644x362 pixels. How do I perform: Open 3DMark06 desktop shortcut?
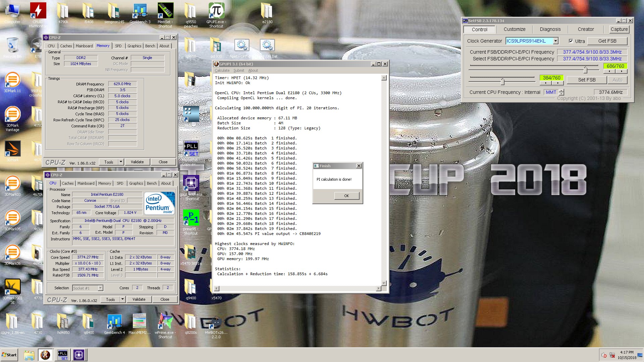pyautogui.click(x=12, y=255)
